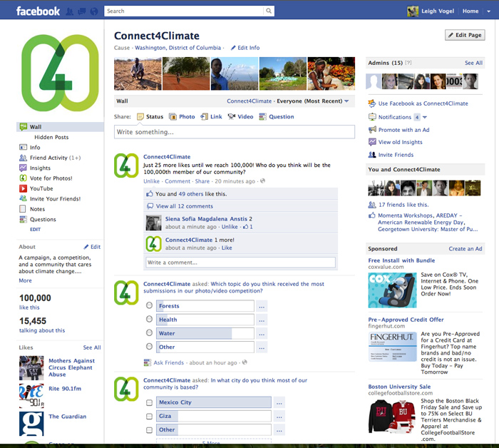Open account dropdown arrow in top bar
The width and height of the screenshot is (499, 448).
[488, 11]
